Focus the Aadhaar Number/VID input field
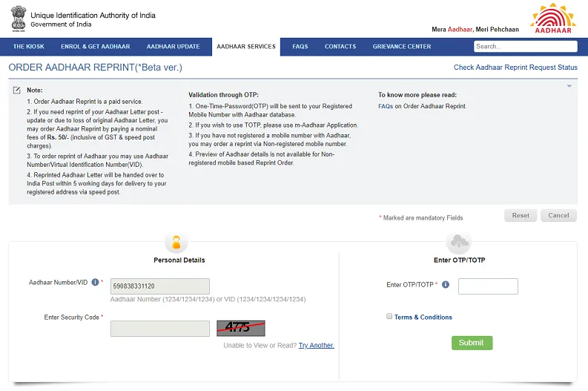588x391 pixels. pos(159,286)
